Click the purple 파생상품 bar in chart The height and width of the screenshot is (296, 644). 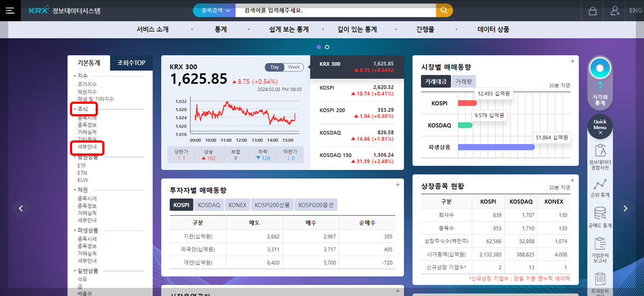(x=496, y=146)
